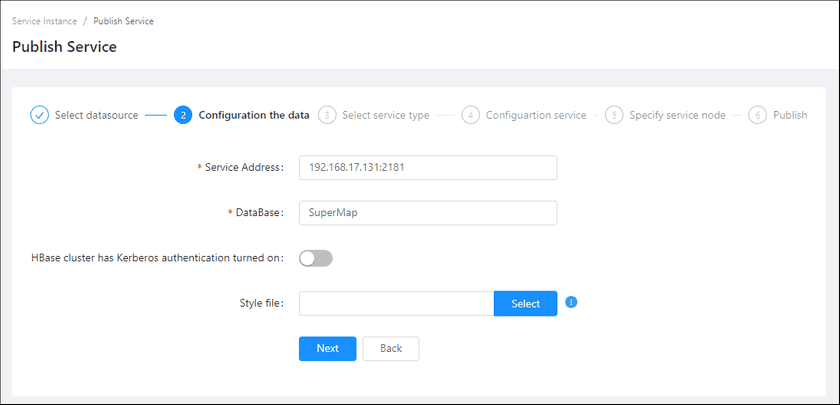Go to Service Instance in breadcrumb
This screenshot has height=405, width=840.
[44, 21]
